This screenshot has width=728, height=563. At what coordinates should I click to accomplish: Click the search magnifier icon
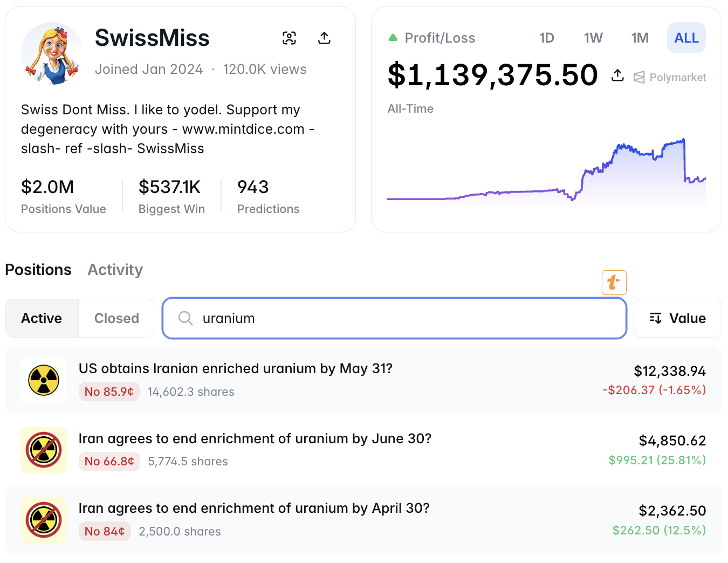(185, 319)
